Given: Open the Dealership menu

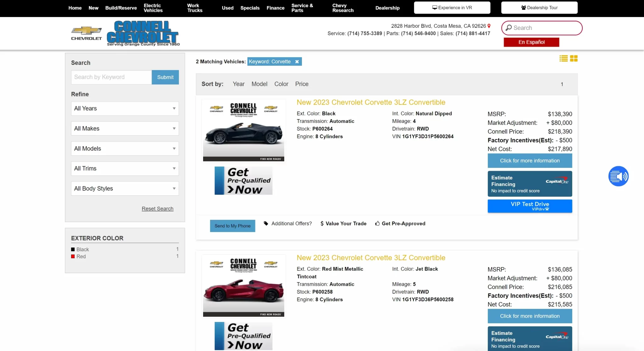Looking at the screenshot, I should [x=387, y=8].
